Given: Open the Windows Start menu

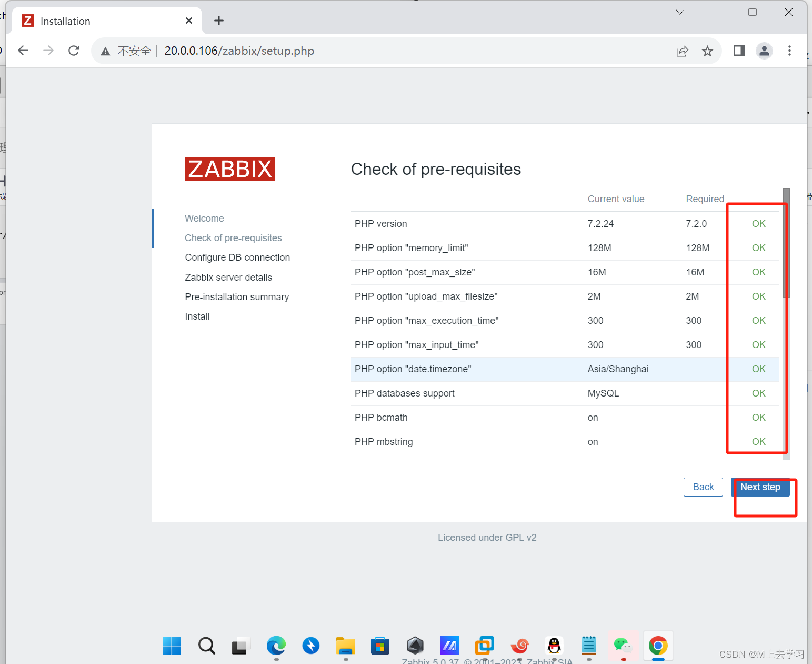Looking at the screenshot, I should pos(172,646).
